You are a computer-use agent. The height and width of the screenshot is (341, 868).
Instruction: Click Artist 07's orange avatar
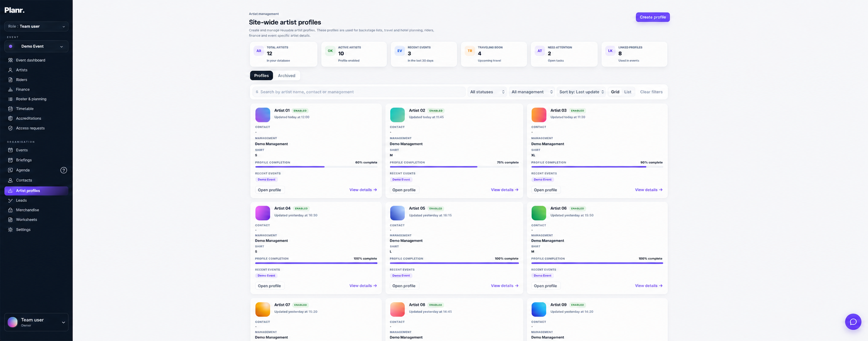coord(263,309)
